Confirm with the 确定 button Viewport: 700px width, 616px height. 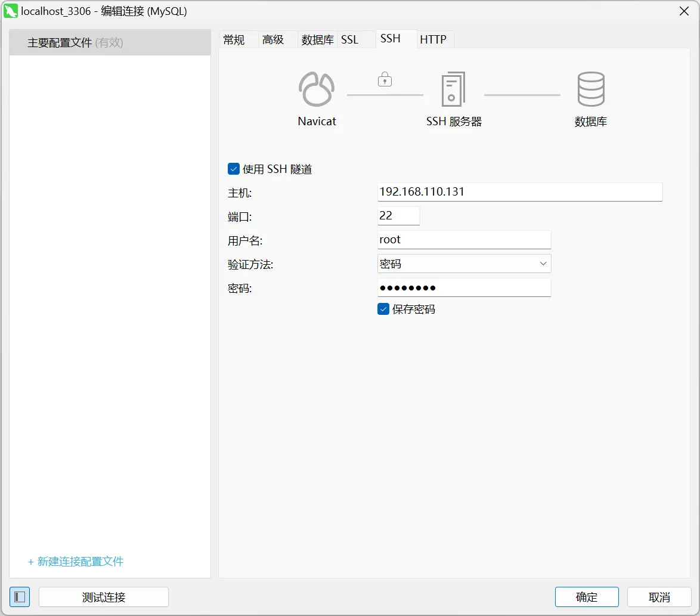[x=587, y=597]
